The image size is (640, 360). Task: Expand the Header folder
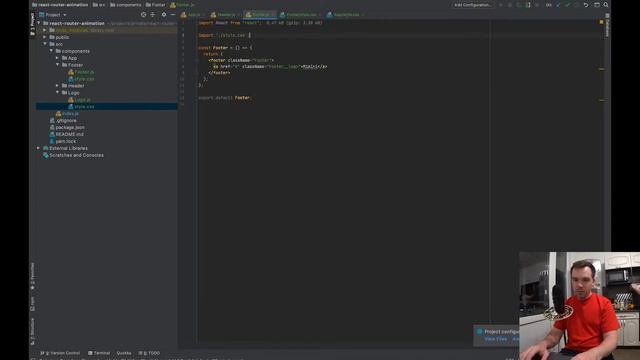pyautogui.click(x=58, y=86)
